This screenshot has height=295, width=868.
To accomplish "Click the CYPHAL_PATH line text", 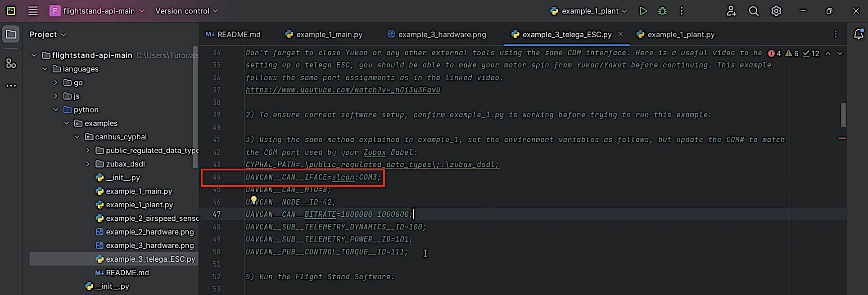I will 372,165.
